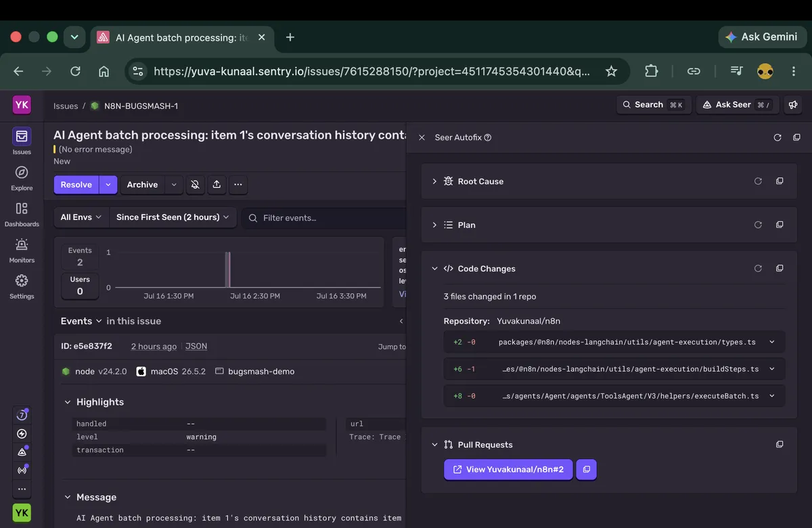Screen dimensions: 812x528
Task: Rerun Root Cause with refresh icon
Action: click(758, 181)
